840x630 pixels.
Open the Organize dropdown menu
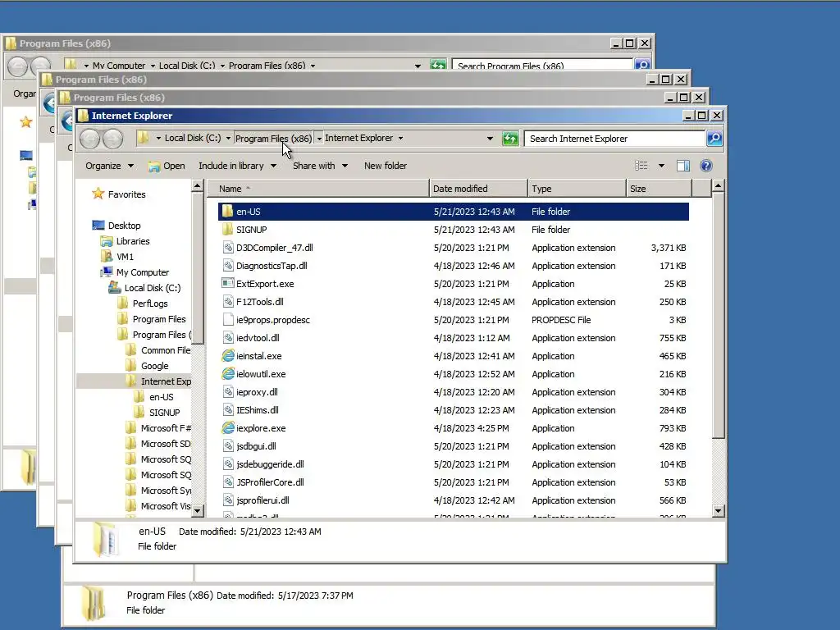point(109,166)
